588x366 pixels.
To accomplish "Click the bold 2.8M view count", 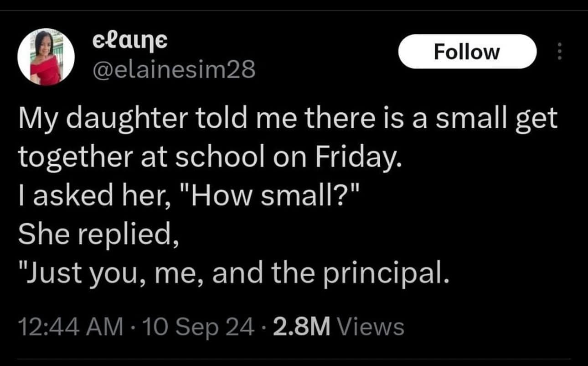I will [302, 327].
